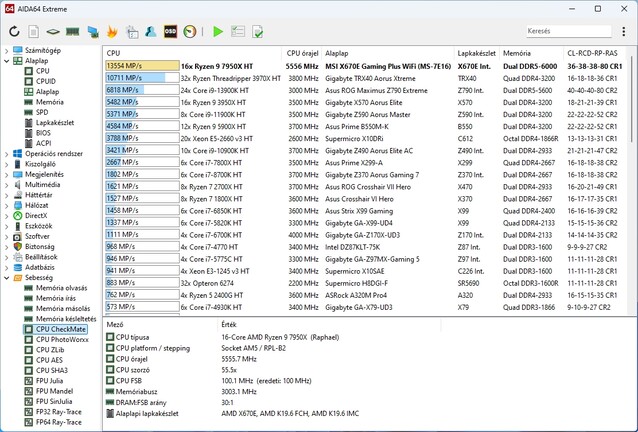Sort by the CL-RCD-RP-RAS column header
The width and height of the screenshot is (638, 432).
(596, 53)
